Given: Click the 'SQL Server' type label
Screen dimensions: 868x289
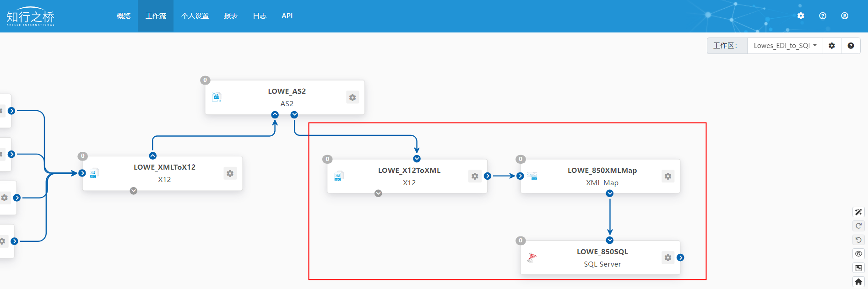Looking at the screenshot, I should pos(602,264).
